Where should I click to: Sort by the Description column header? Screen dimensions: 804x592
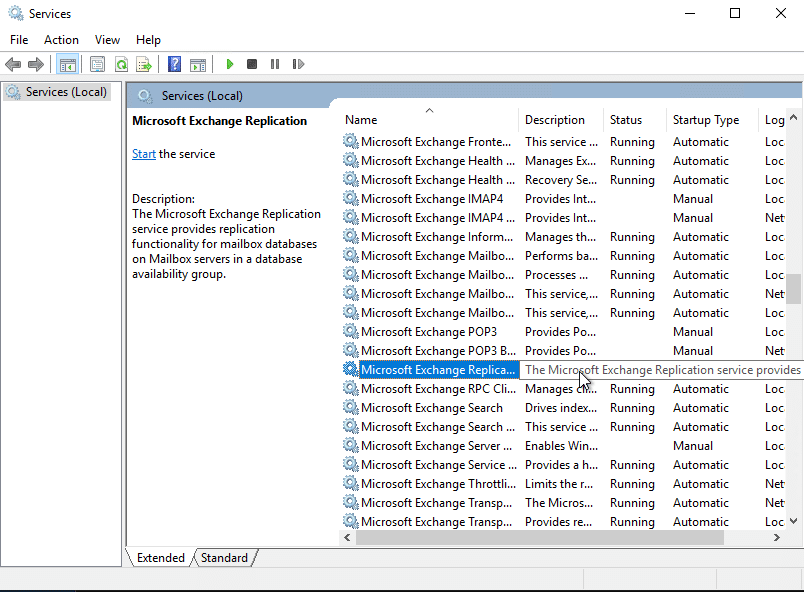561,120
